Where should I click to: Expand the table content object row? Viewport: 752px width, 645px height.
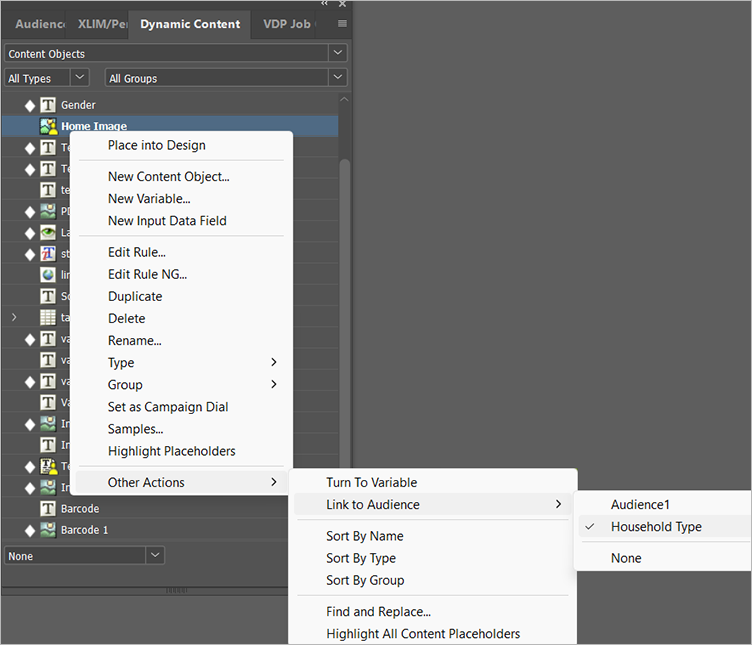point(14,317)
